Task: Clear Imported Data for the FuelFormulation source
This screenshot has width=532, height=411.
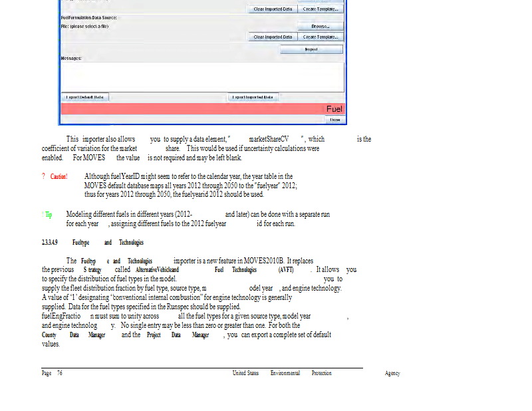Action: coord(273,37)
